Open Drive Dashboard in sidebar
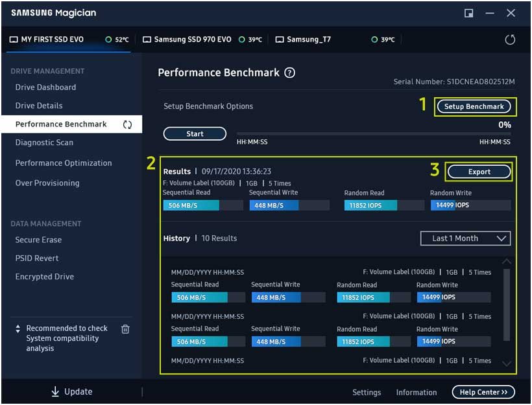This screenshot has width=532, height=405. click(x=45, y=87)
